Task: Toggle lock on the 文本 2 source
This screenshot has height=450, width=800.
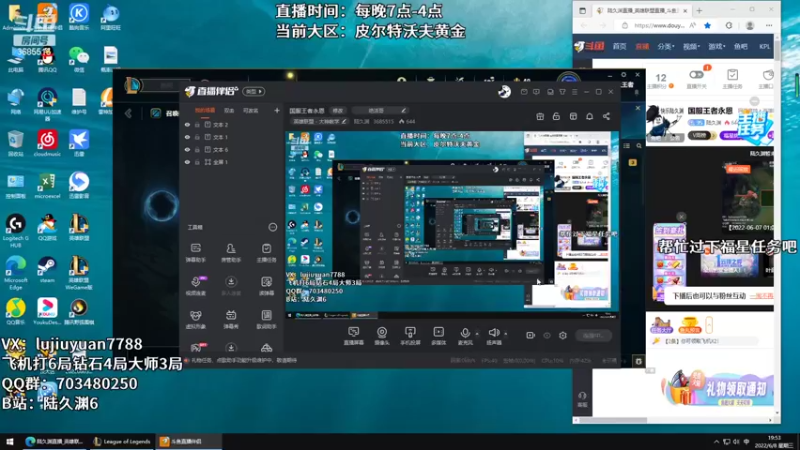Action: coord(197,124)
